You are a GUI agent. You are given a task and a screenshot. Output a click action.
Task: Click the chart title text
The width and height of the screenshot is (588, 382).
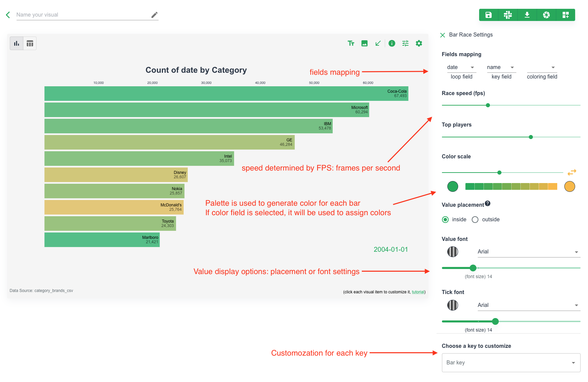pyautogui.click(x=196, y=70)
